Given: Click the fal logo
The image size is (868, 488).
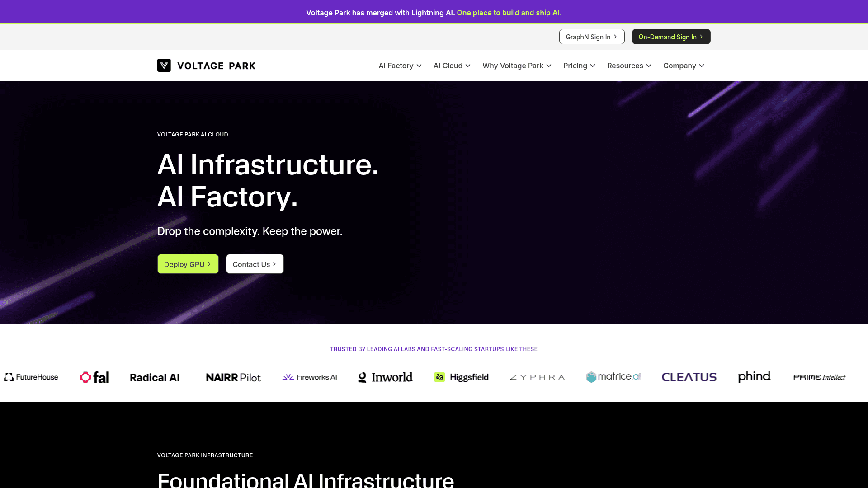Looking at the screenshot, I should click(94, 377).
